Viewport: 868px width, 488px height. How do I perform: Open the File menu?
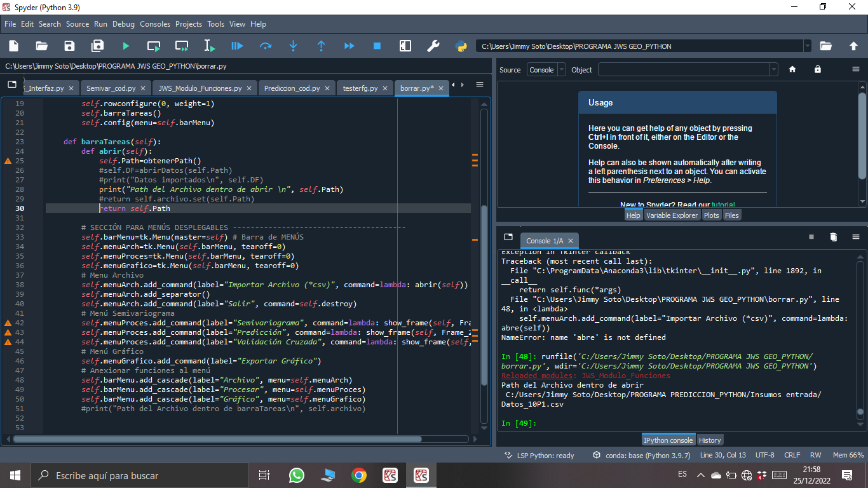pyautogui.click(x=10, y=24)
